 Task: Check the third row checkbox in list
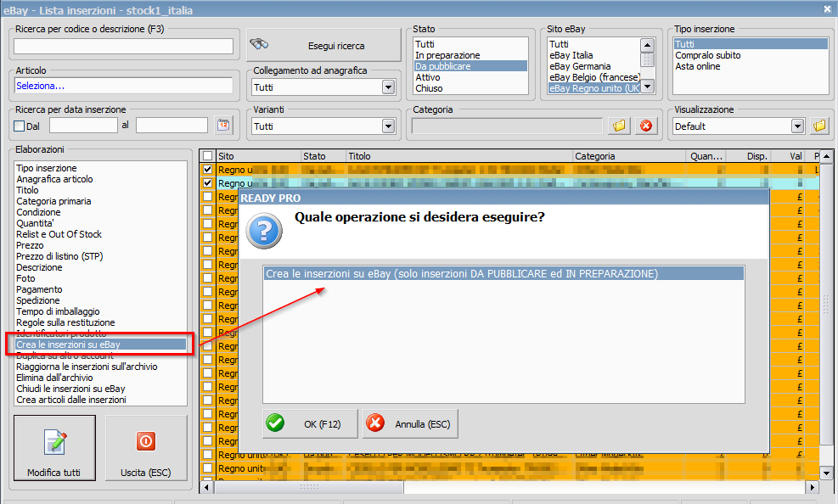click(207, 197)
